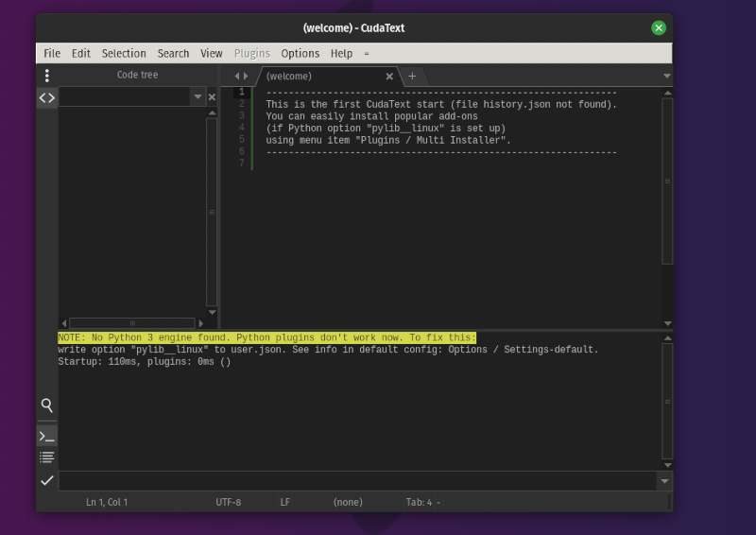Open the Search menu

(173, 54)
